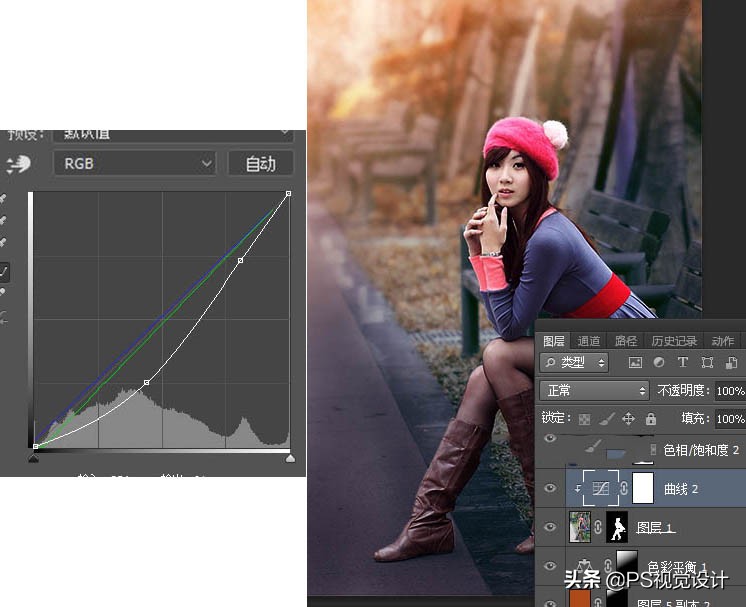The image size is (746, 607).
Task: Switch to the 通道 (Channels) tab
Action: 589,341
